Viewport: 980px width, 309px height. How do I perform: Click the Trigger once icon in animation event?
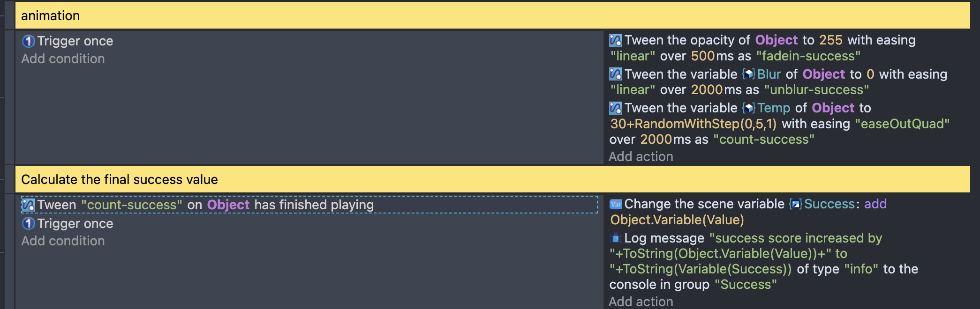pyautogui.click(x=29, y=41)
